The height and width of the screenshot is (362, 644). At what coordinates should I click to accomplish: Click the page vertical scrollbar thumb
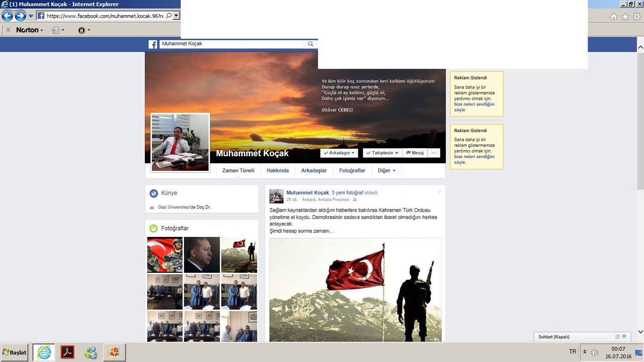coord(640,121)
